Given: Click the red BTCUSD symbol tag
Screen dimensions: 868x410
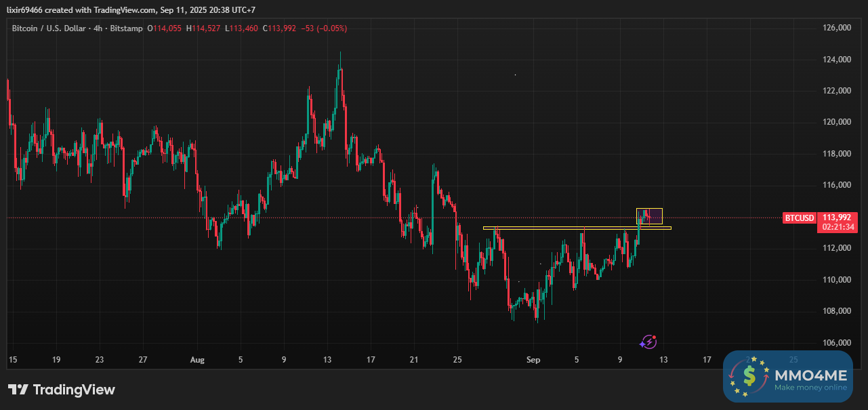Looking at the screenshot, I should tap(800, 218).
